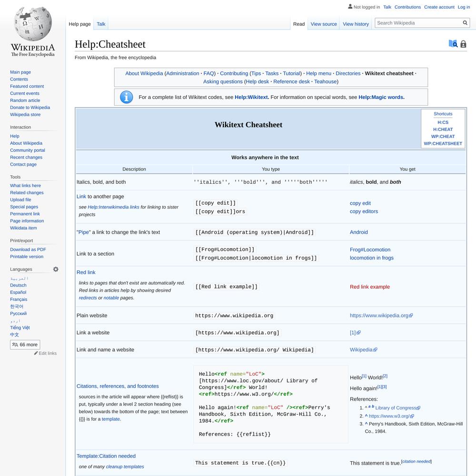The height and width of the screenshot is (476, 476).
Task: Expand the 66 more languages button
Action: pyautogui.click(x=25, y=345)
